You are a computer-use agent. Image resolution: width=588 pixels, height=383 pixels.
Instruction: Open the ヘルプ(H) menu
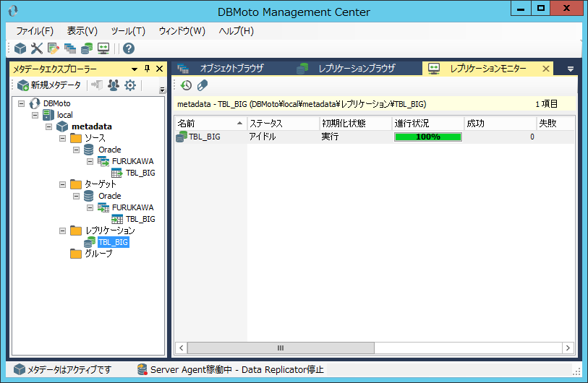click(237, 31)
